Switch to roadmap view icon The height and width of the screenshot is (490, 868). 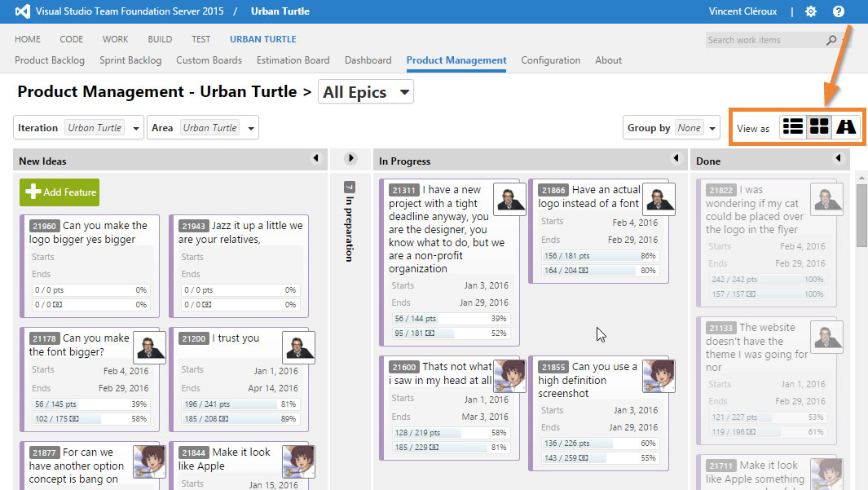(x=846, y=127)
